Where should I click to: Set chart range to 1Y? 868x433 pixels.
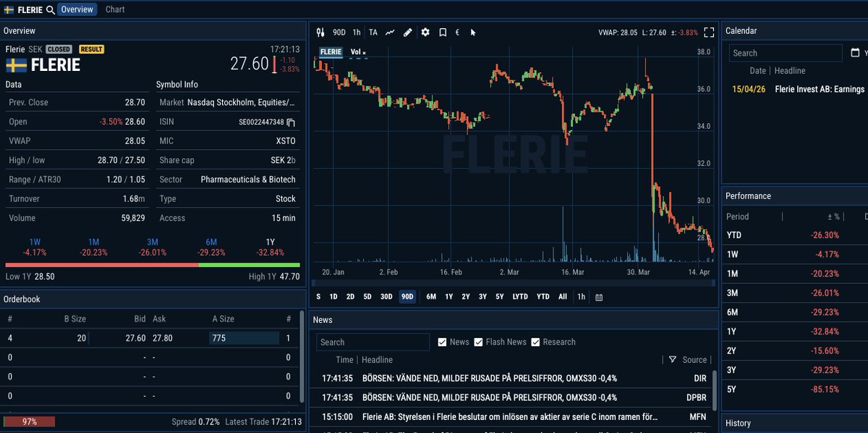click(449, 296)
